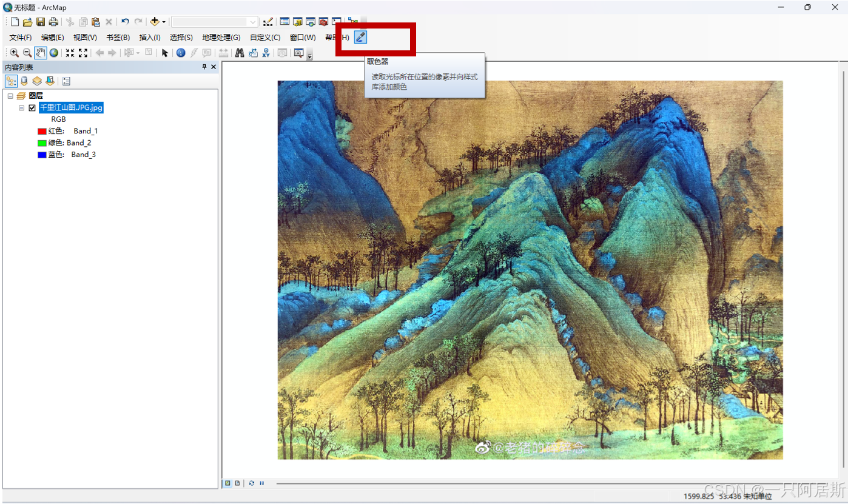Open the 插入(I) menu
This screenshot has height=504, width=848.
150,38
